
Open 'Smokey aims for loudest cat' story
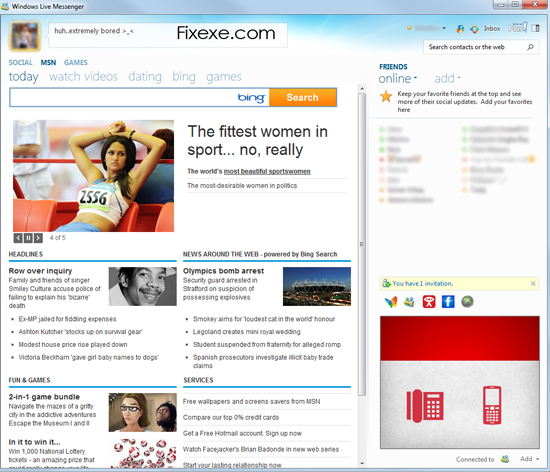[264, 319]
